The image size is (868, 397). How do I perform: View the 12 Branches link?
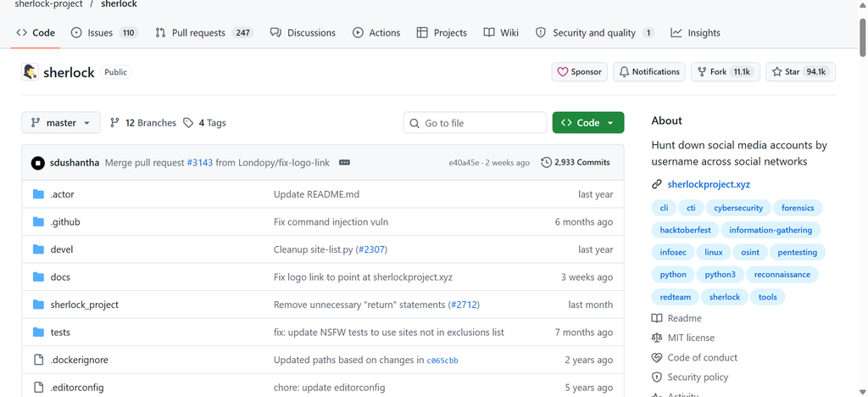click(142, 123)
